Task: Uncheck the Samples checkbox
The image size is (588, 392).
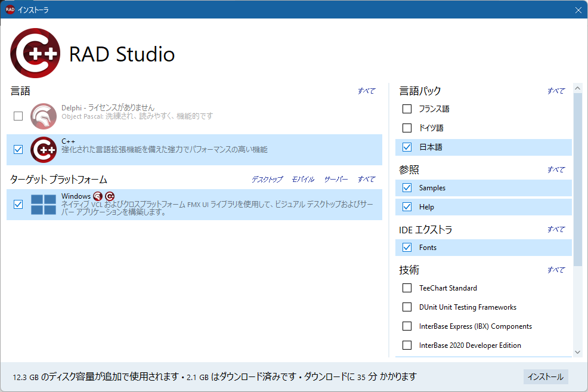Action: 407,187
